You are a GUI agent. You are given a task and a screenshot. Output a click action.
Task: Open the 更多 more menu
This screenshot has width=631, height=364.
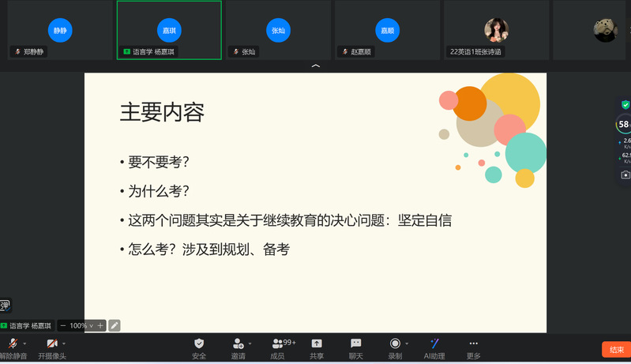[474, 344]
